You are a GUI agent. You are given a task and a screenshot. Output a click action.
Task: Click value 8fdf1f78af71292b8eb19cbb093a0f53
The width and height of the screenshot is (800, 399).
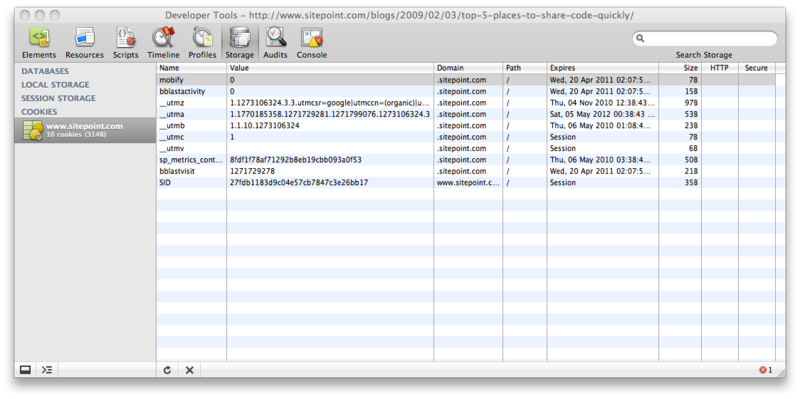click(295, 160)
